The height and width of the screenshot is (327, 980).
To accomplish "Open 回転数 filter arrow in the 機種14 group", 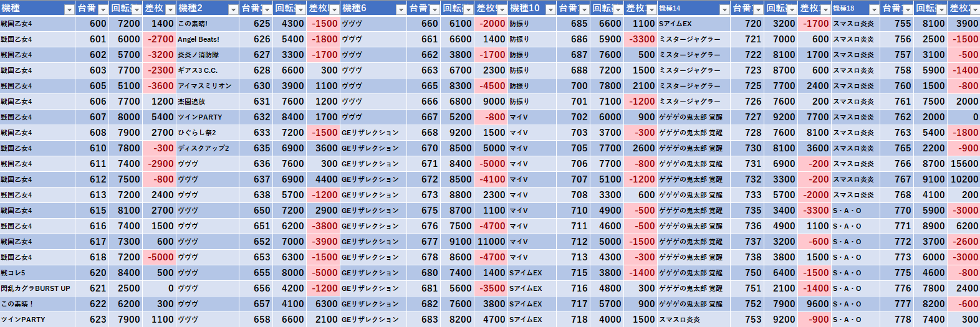I will point(792,9).
